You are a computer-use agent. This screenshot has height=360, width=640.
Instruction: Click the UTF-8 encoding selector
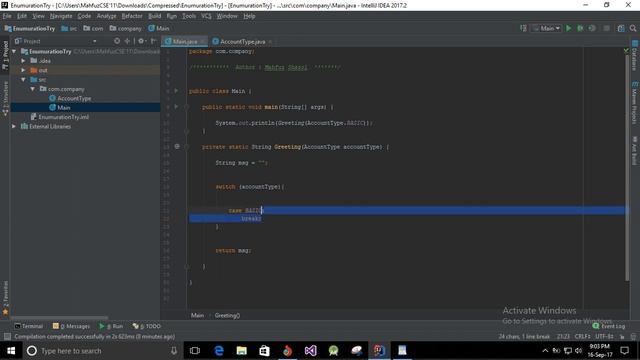point(604,337)
